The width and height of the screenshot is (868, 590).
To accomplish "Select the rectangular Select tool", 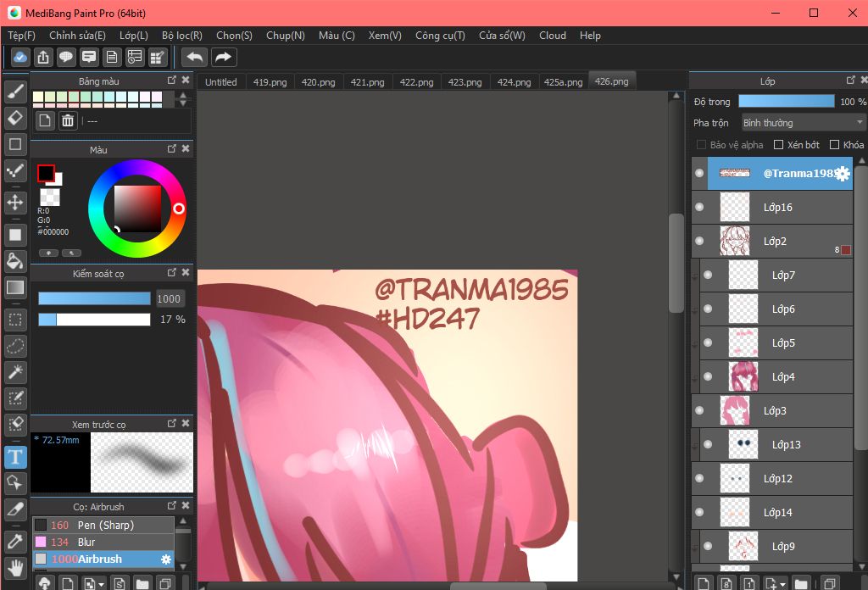I will 15,320.
